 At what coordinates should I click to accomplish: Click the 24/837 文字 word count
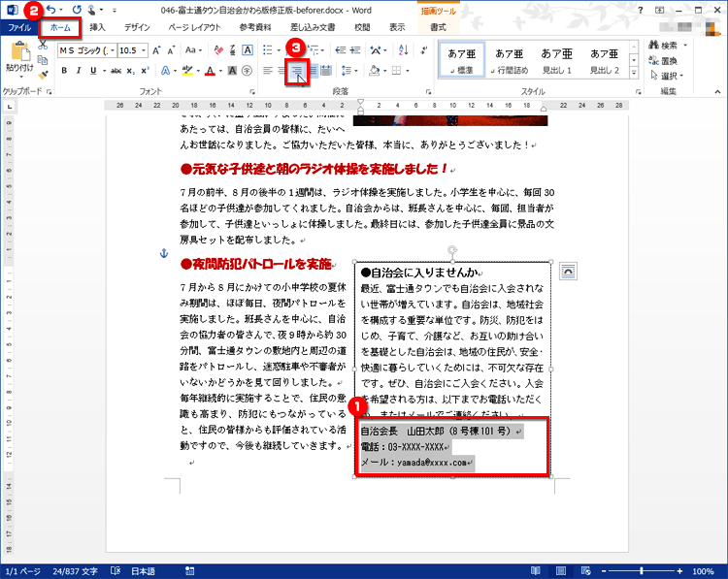pos(75,571)
